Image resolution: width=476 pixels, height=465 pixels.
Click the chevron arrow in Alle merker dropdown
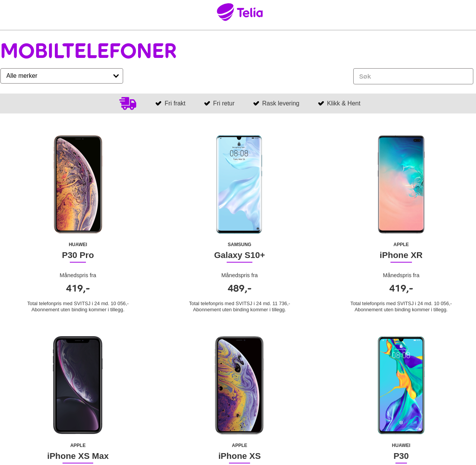[x=116, y=76]
